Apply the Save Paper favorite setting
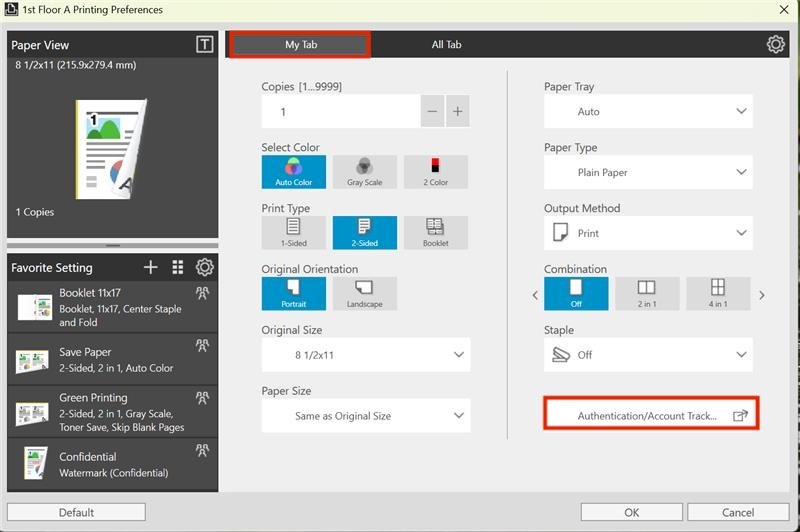The height and width of the screenshot is (532, 800). click(x=113, y=360)
